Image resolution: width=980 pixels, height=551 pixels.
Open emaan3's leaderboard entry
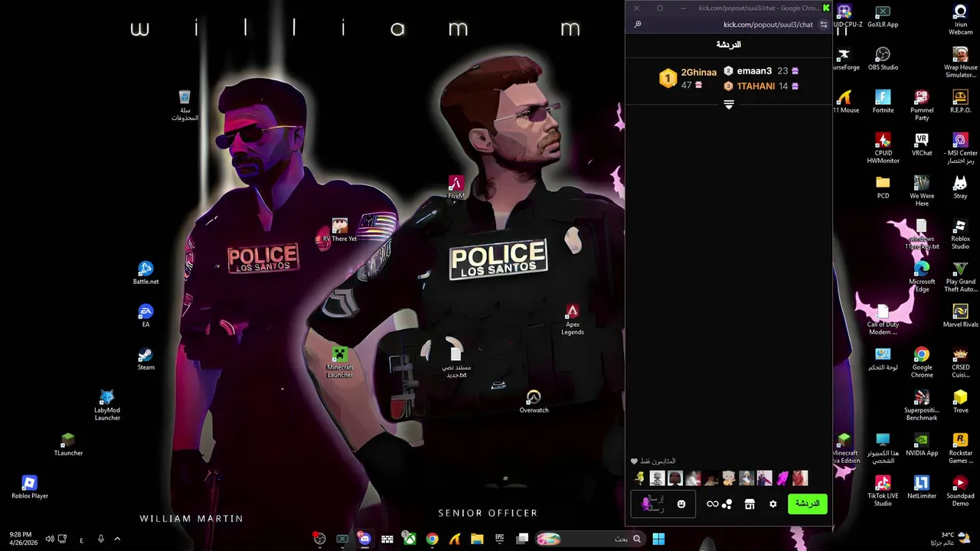762,70
